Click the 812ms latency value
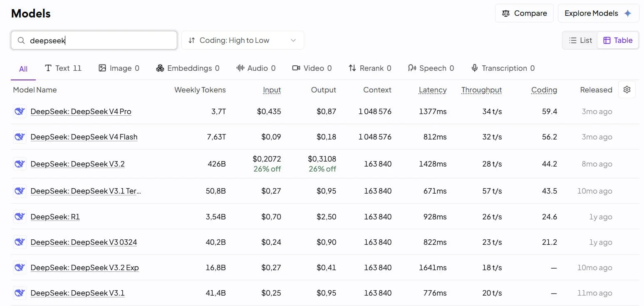 (435, 137)
